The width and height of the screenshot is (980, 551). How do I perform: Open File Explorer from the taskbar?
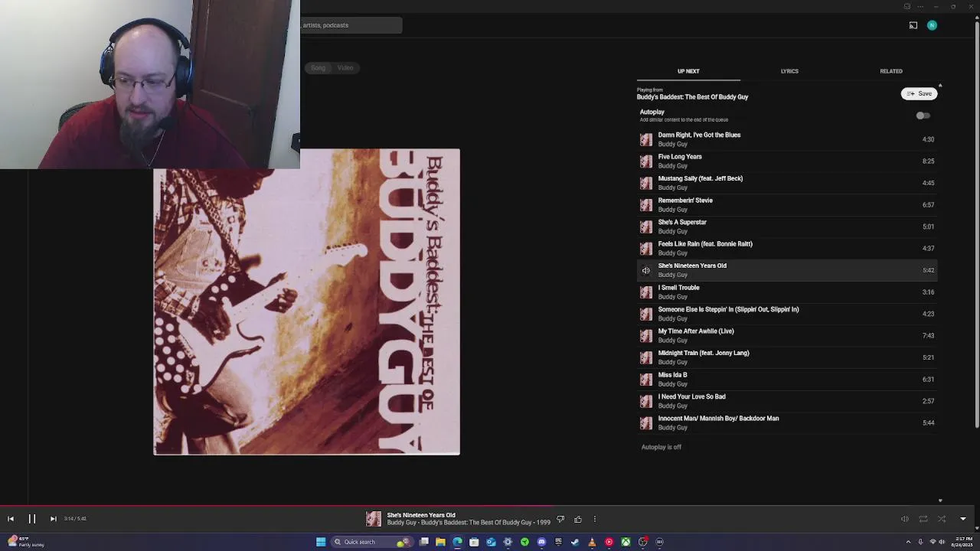pos(440,542)
